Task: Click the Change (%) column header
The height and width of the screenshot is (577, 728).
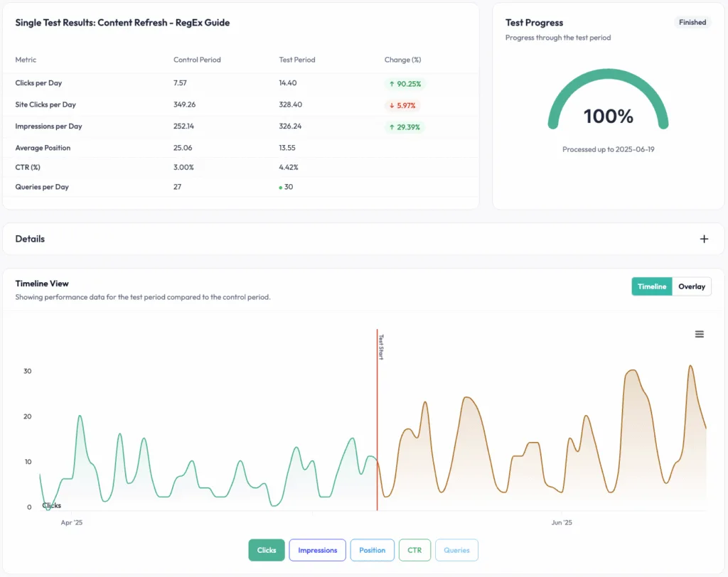Action: coord(402,60)
